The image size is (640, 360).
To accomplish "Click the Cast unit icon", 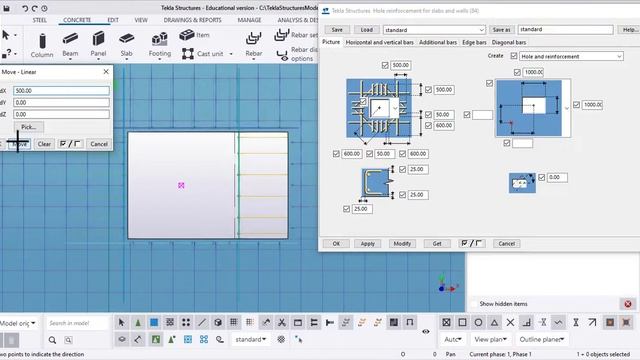I will (x=188, y=53).
